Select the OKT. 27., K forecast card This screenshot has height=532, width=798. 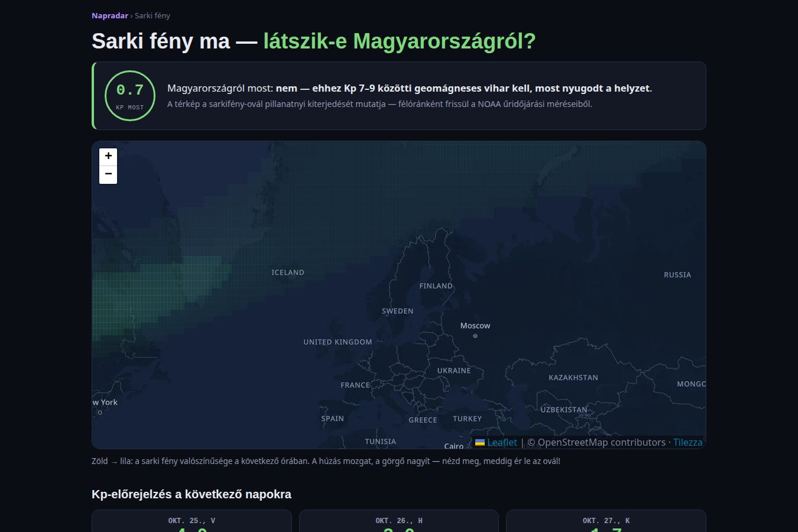[x=606, y=521]
